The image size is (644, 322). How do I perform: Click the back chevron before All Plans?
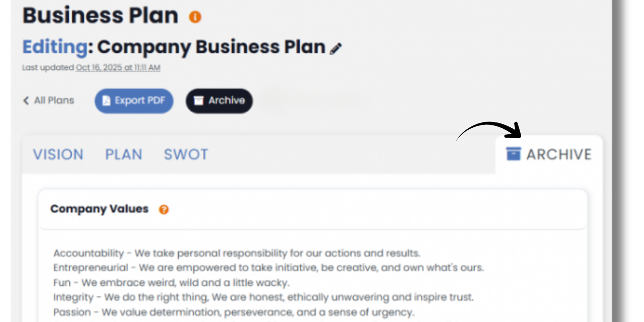26,101
